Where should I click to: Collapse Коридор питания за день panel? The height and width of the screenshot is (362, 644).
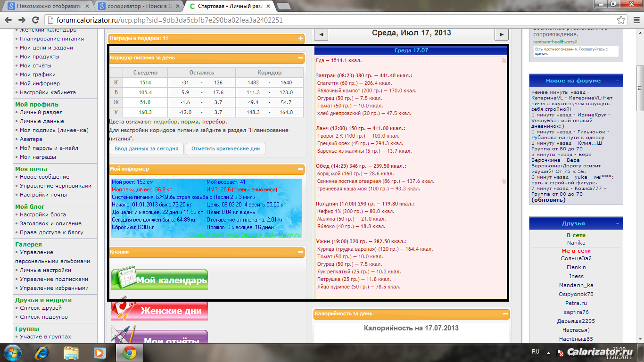[x=300, y=58]
